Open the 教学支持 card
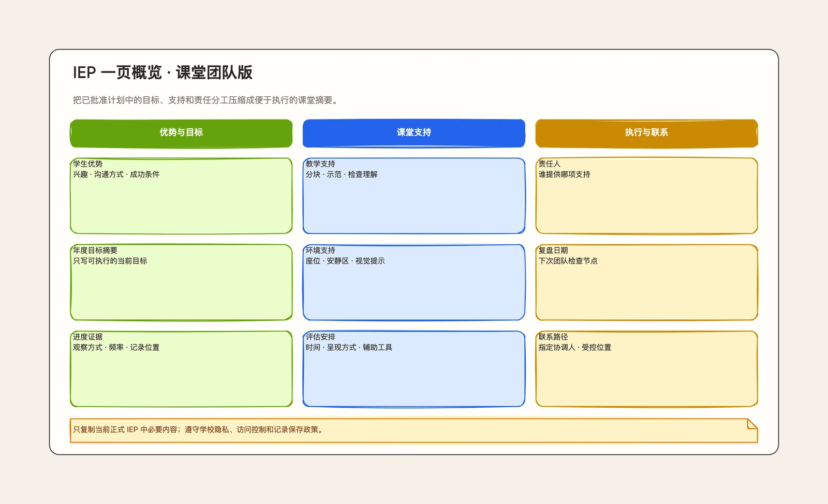Image resolution: width=828 pixels, height=504 pixels. 414,196
